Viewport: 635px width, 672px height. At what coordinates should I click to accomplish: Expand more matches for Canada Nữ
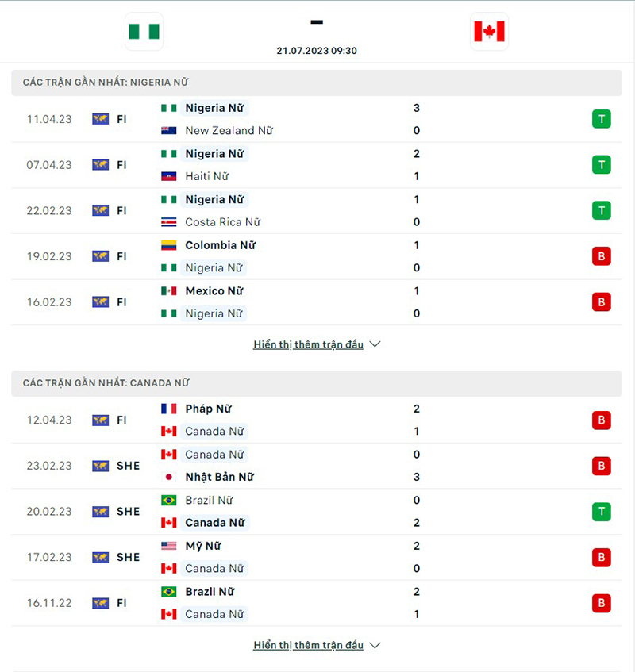[x=309, y=645]
